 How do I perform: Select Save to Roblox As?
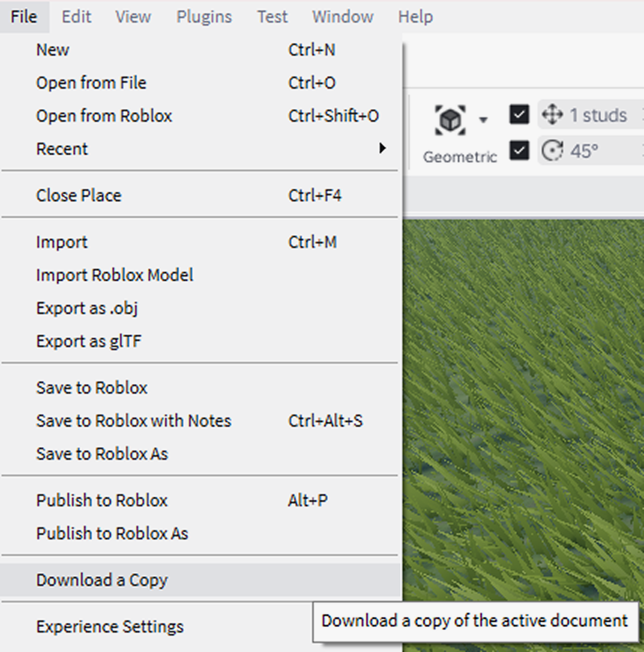point(200,454)
